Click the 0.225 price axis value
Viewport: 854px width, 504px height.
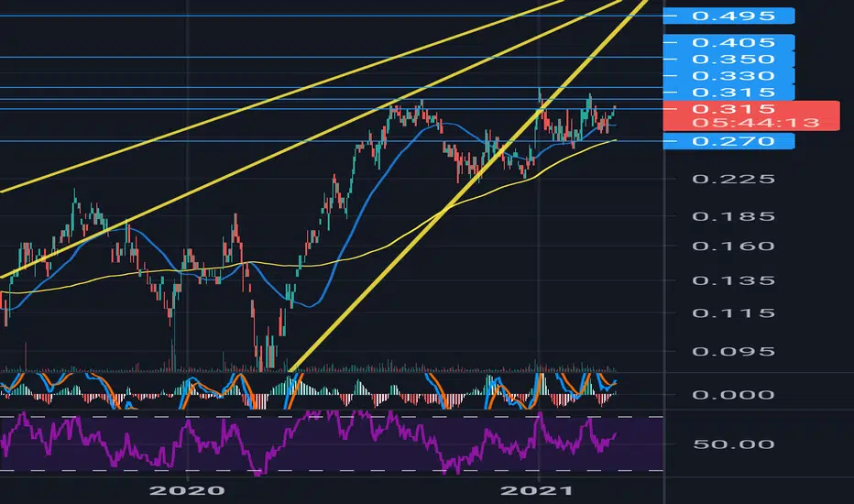(x=733, y=179)
